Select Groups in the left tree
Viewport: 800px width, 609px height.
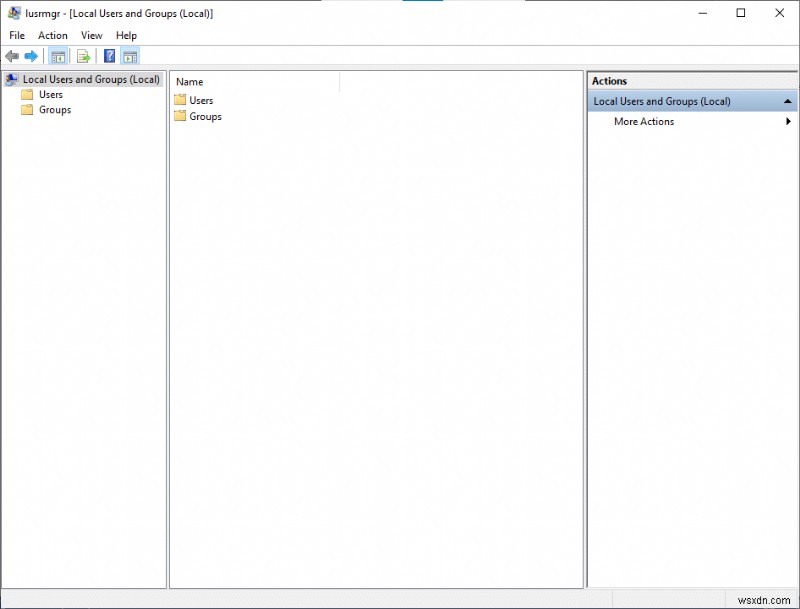tap(55, 110)
